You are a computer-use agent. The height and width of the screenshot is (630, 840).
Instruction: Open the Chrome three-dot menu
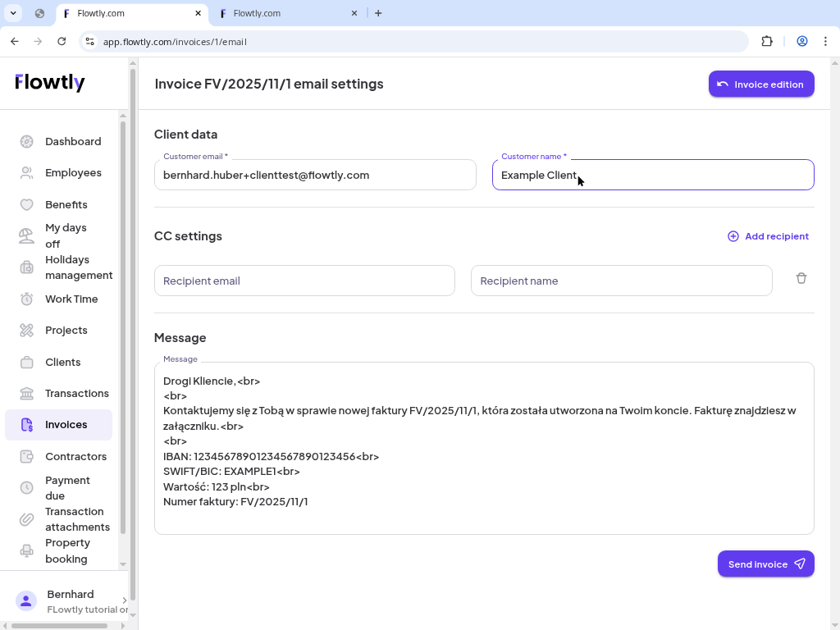pyautogui.click(x=826, y=41)
